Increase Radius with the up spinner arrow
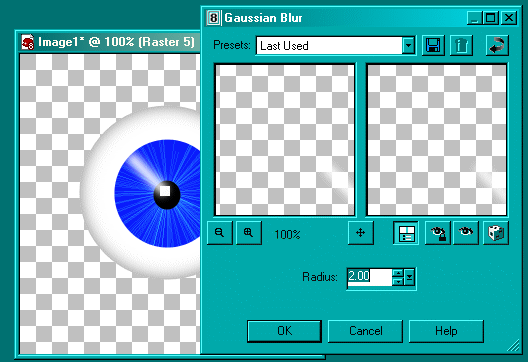 point(398,273)
